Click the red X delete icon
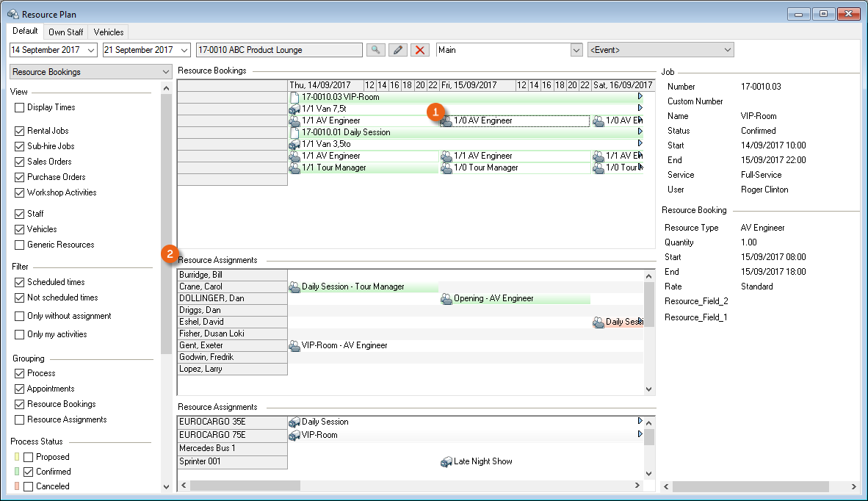The height and width of the screenshot is (501, 868). coord(420,50)
